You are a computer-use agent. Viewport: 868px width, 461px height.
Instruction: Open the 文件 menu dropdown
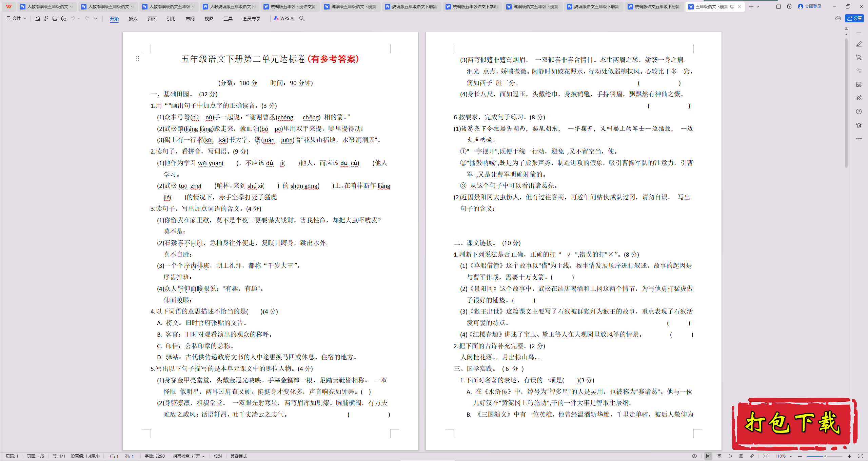pyautogui.click(x=17, y=18)
